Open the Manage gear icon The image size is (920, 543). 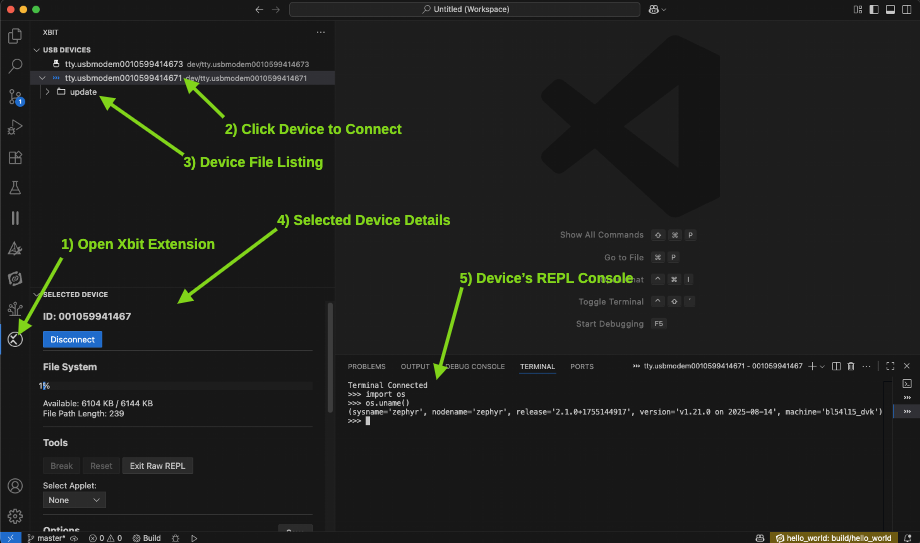(15, 516)
